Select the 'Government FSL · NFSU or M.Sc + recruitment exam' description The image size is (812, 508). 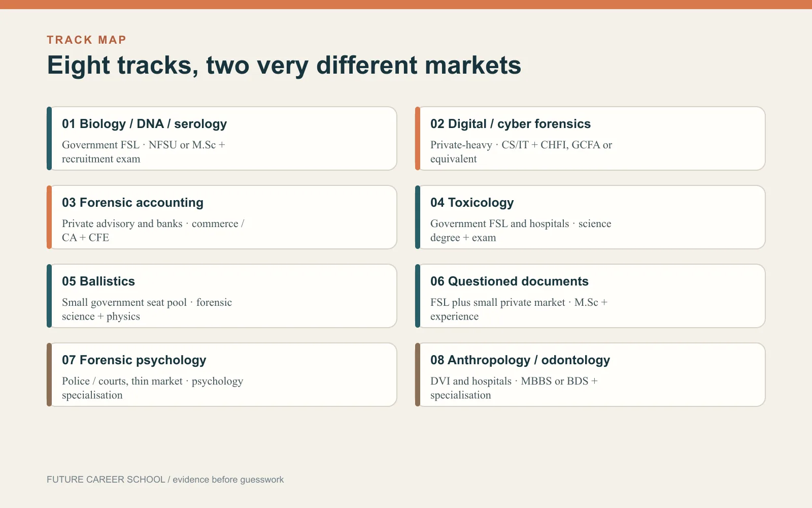pos(144,152)
